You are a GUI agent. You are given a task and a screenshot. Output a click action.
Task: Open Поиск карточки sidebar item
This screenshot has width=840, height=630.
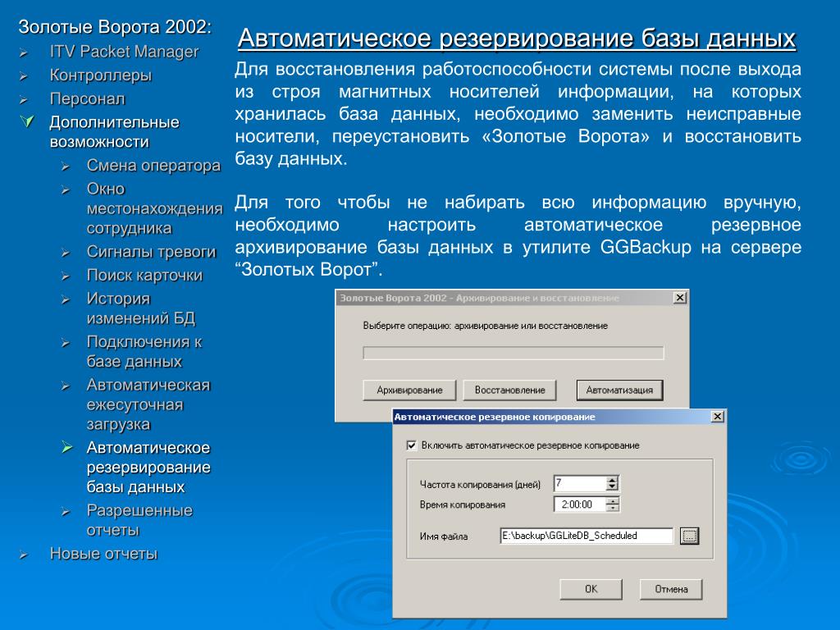(x=144, y=275)
